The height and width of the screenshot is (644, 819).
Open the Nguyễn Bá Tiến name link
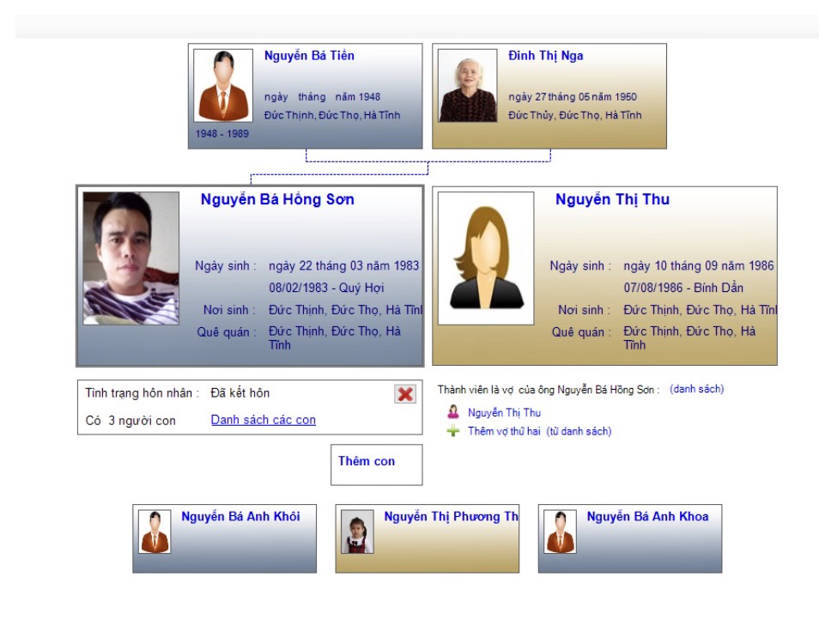tap(309, 55)
